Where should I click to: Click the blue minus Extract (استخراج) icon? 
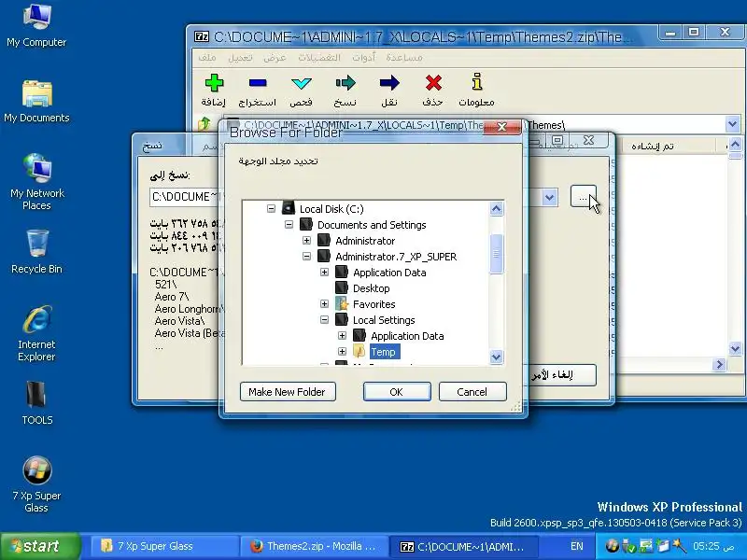[258, 83]
